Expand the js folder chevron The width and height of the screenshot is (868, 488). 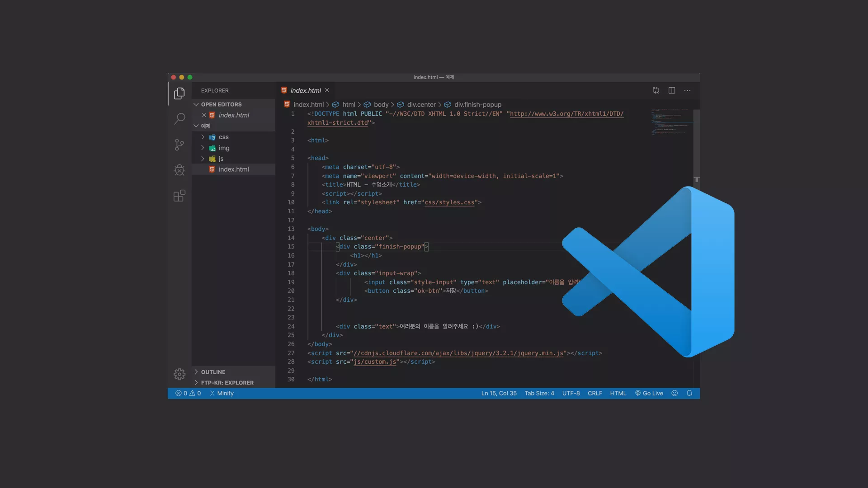click(x=203, y=159)
